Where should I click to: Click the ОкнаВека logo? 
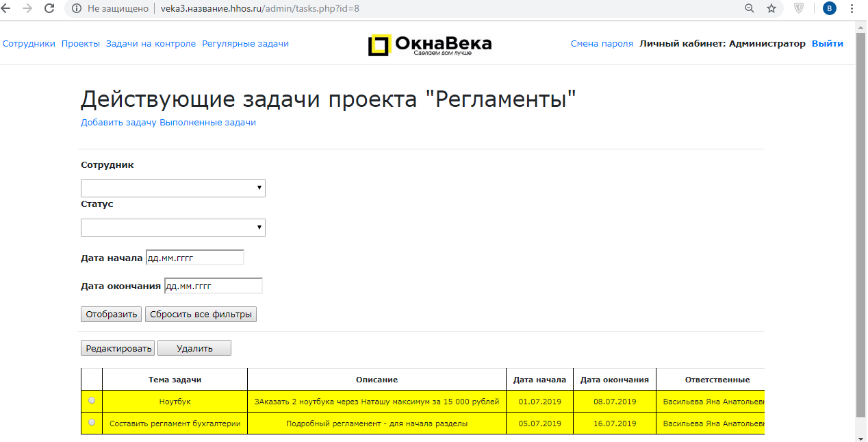(429, 45)
